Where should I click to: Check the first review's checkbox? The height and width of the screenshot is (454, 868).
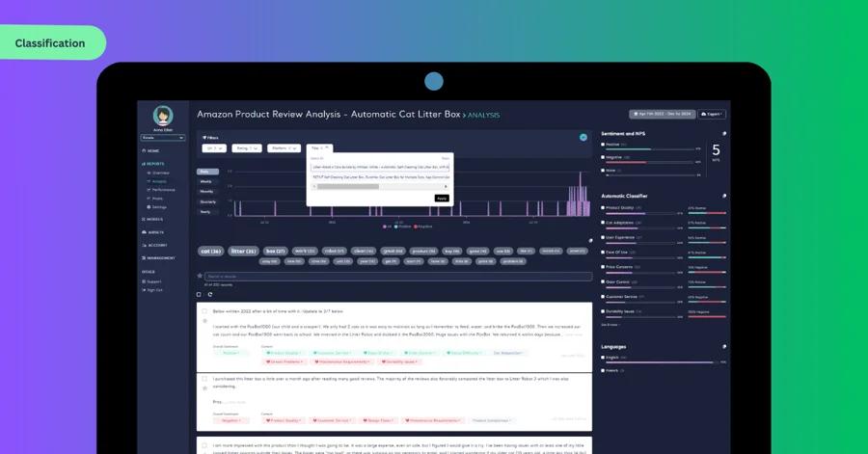coord(204,311)
